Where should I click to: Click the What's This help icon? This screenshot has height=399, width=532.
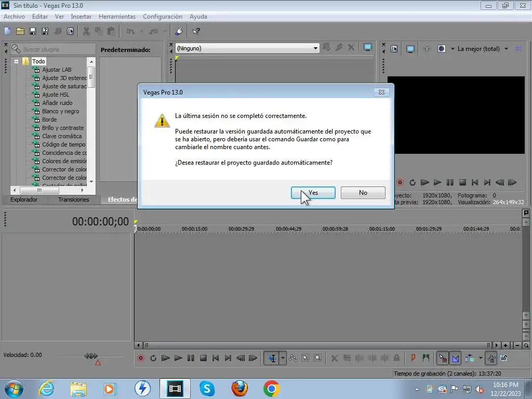click(196, 31)
